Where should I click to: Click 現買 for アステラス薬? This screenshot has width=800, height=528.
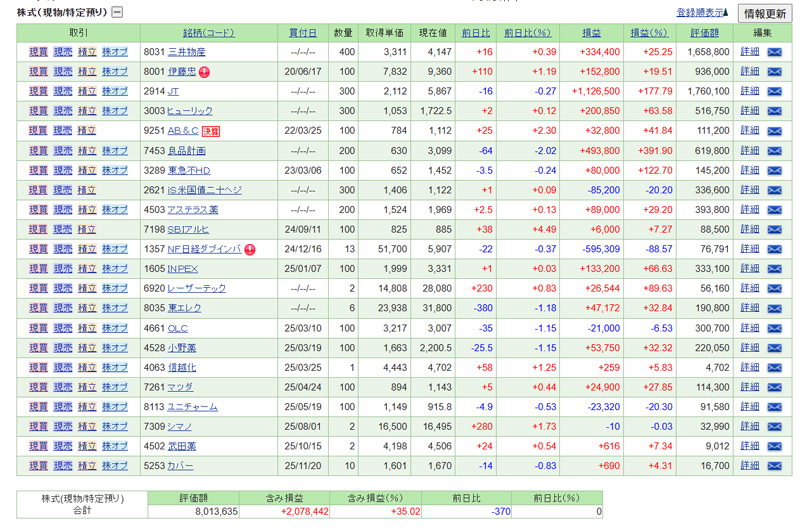[x=38, y=210]
